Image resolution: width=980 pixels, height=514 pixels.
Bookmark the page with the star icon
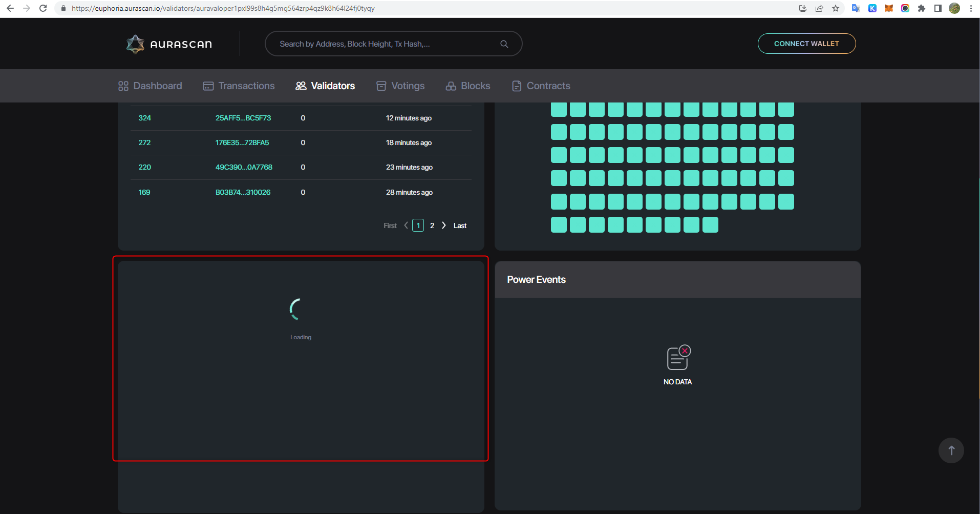(836, 8)
